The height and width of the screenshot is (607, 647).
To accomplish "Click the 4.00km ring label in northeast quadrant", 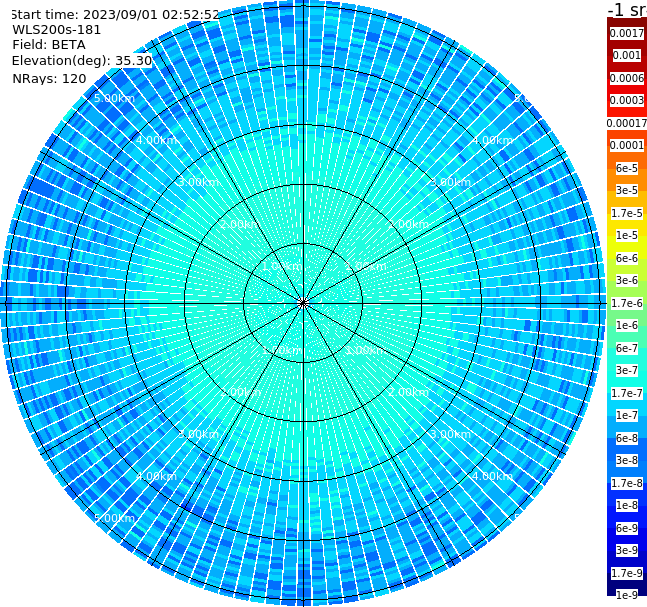I will pyautogui.click(x=493, y=140).
